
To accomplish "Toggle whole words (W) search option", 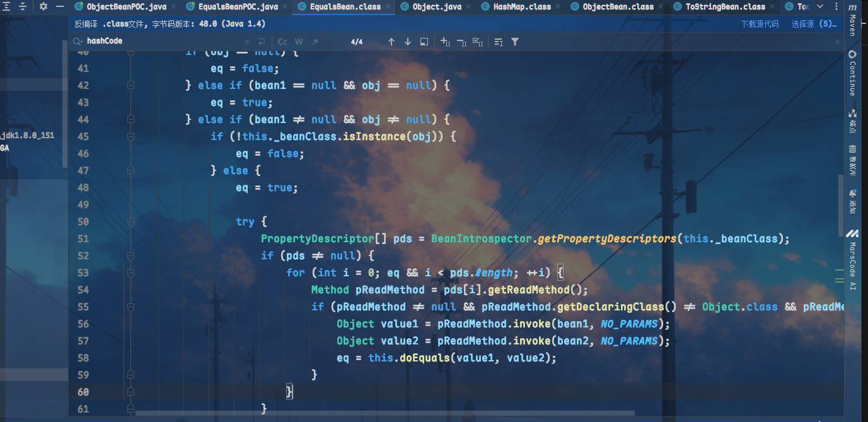I will pos(299,42).
